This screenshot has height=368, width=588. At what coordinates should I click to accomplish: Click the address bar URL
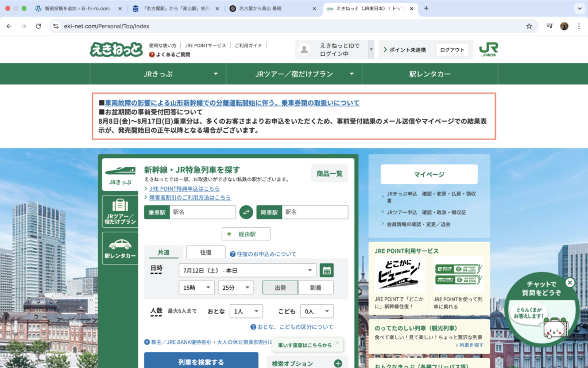106,26
